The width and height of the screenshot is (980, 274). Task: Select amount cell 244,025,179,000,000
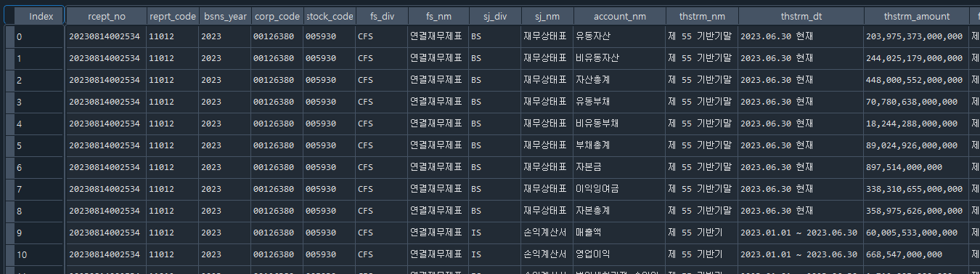tap(917, 58)
